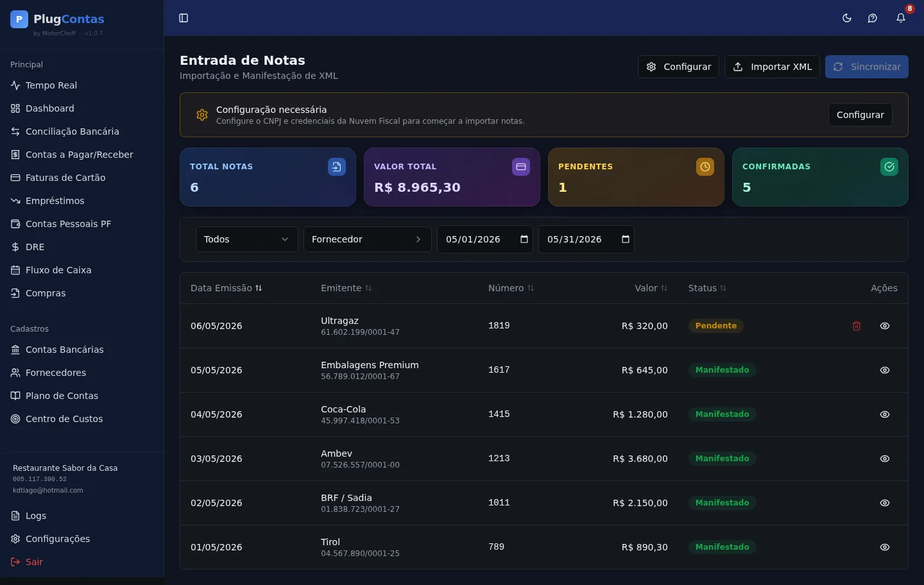The image size is (924, 585).
Task: Click Confirmadas check icon
Action: (889, 167)
